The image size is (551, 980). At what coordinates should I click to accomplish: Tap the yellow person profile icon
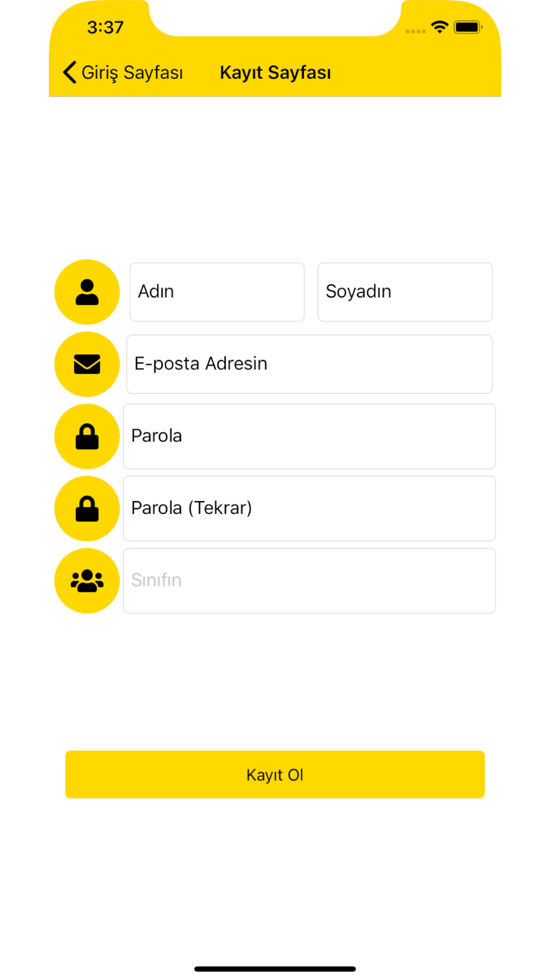pyautogui.click(x=87, y=292)
